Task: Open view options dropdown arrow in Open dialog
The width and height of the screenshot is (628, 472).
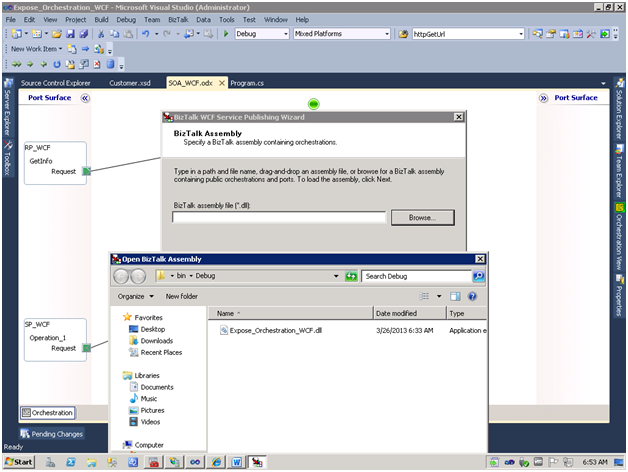Action: click(x=439, y=297)
